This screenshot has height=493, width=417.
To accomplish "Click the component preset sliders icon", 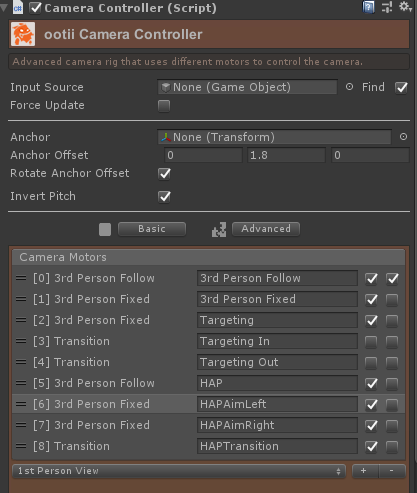I will [x=387, y=7].
